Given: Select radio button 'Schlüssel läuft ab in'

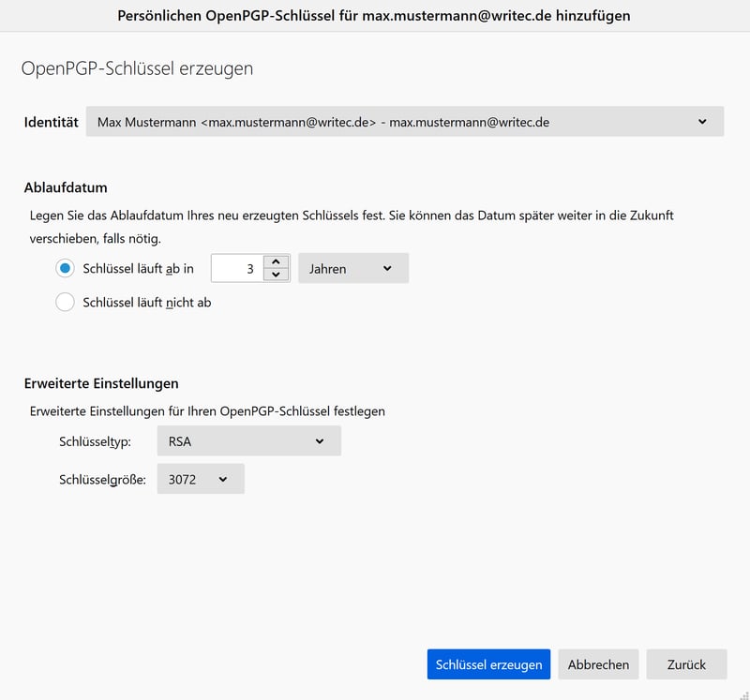Looking at the screenshot, I should (66, 269).
